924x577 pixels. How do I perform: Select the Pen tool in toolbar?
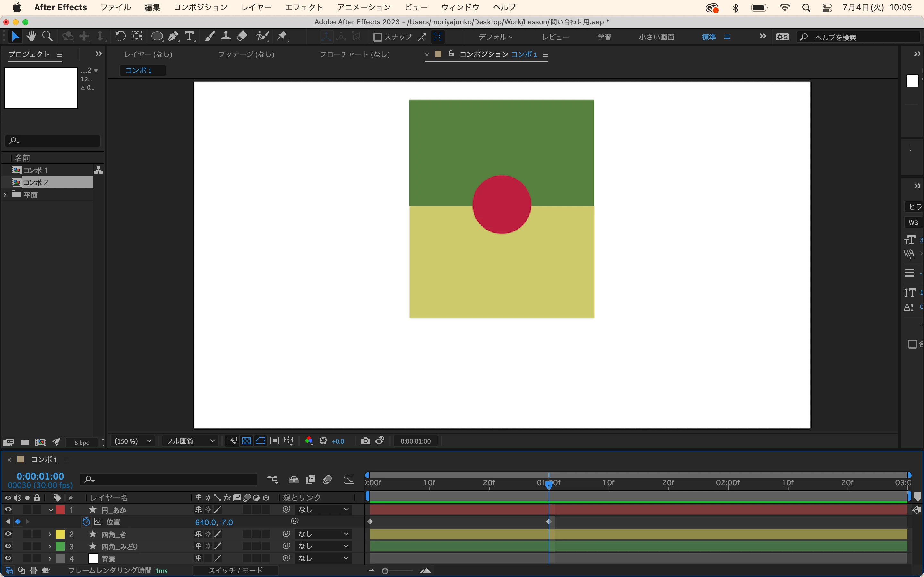(x=173, y=37)
